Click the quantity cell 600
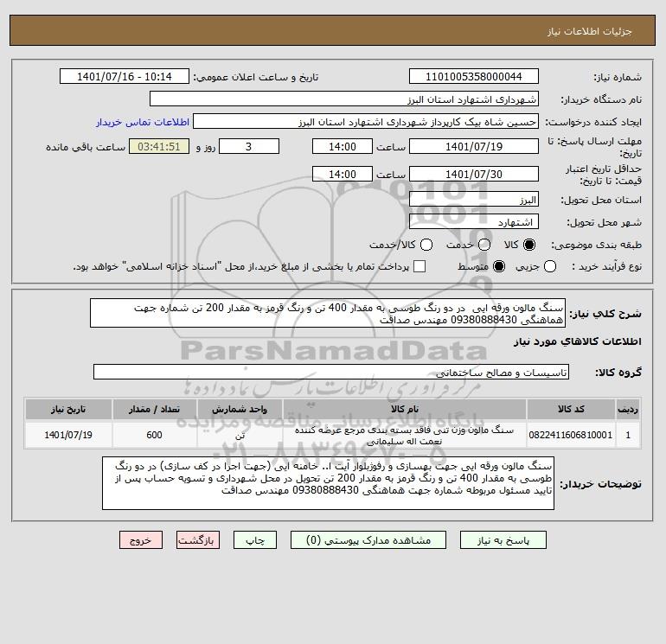 154,435
